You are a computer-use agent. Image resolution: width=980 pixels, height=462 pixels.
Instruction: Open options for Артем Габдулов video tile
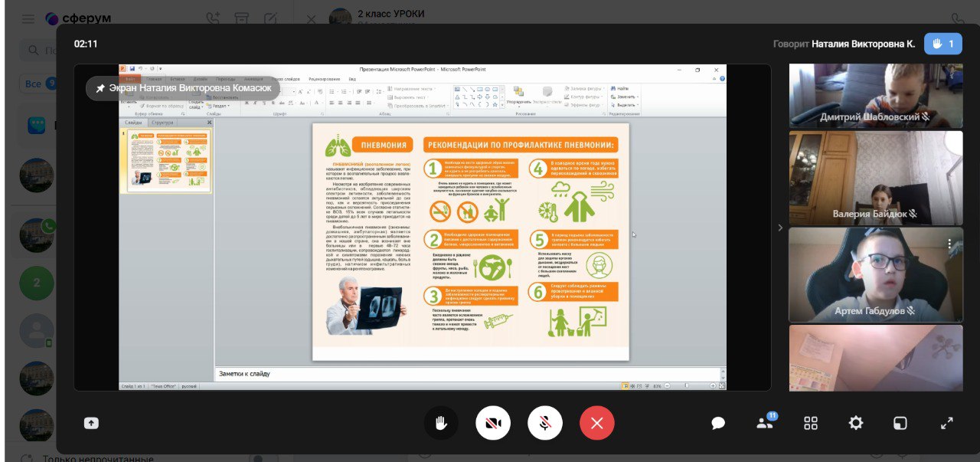pos(949,244)
